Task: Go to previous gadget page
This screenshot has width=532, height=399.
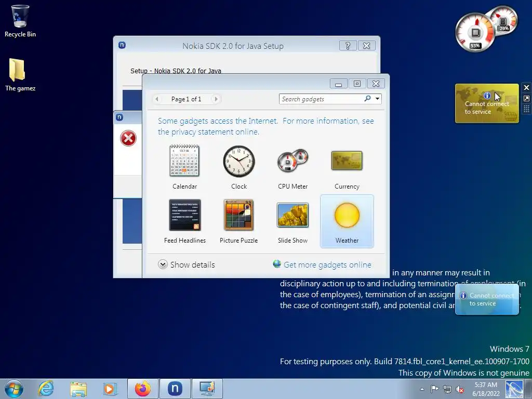Action: click(157, 99)
